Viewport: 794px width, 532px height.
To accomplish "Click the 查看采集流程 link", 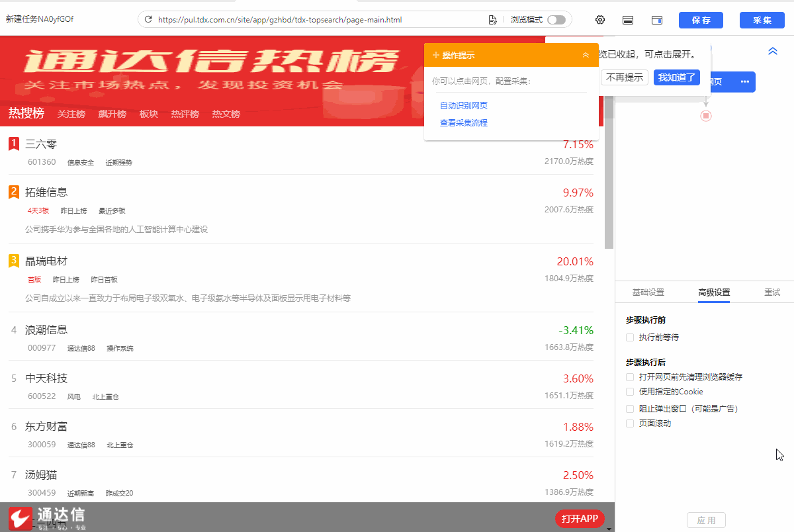I will click(x=464, y=122).
